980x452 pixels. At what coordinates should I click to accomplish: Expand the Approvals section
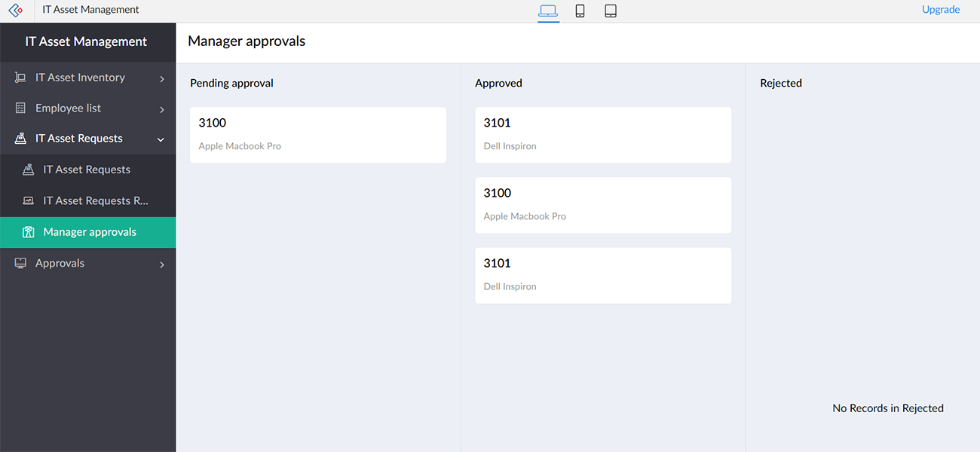coord(161,264)
